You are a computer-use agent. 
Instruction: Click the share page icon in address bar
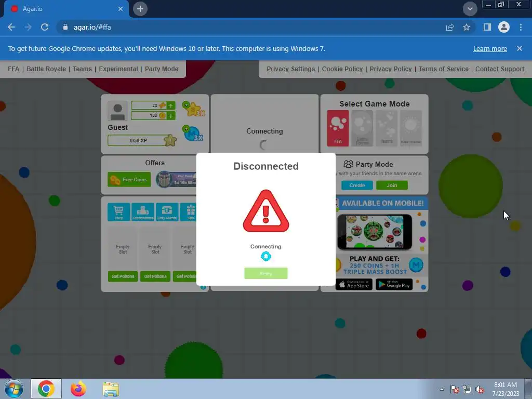pos(450,27)
